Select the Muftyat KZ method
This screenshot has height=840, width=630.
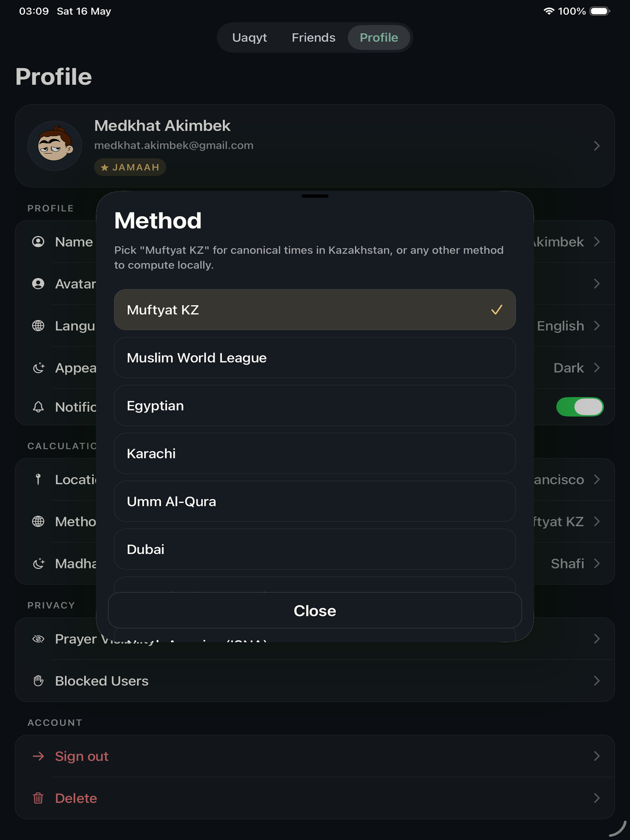click(315, 310)
